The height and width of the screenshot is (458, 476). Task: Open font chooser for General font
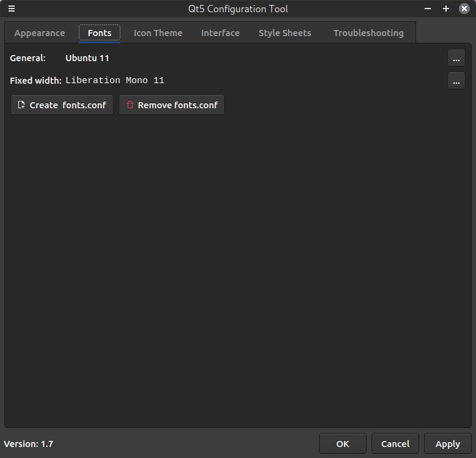pos(456,59)
